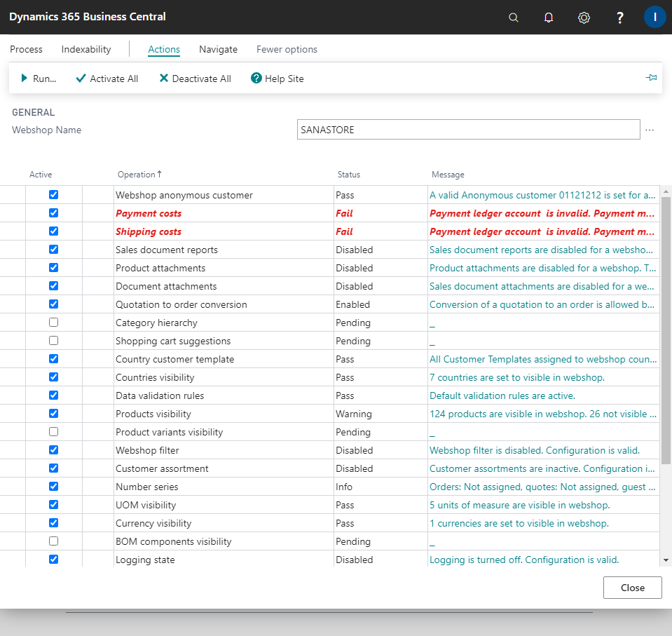Screen dimensions: 672x636
Task: Click the Close button
Action: 633,588
